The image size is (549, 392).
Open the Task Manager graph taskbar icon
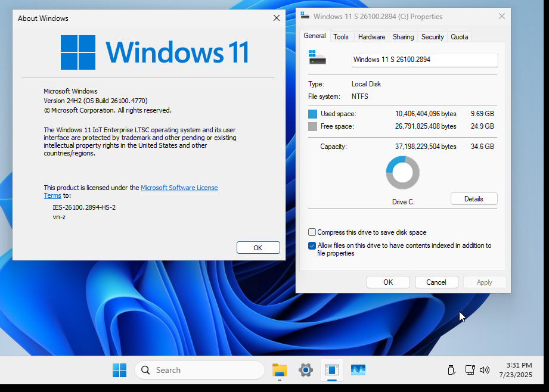tap(358, 370)
